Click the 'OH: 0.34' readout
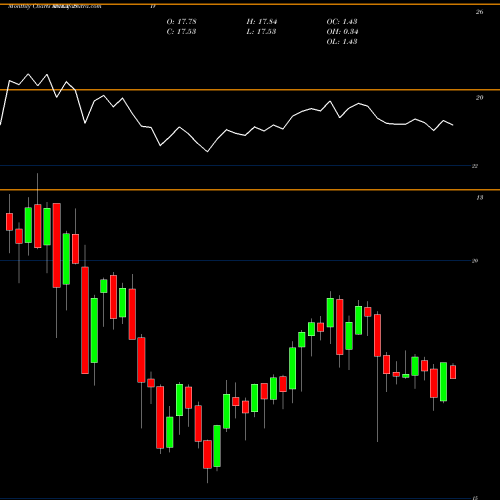Image resolution: width=500 pixels, height=500 pixels. click(342, 32)
